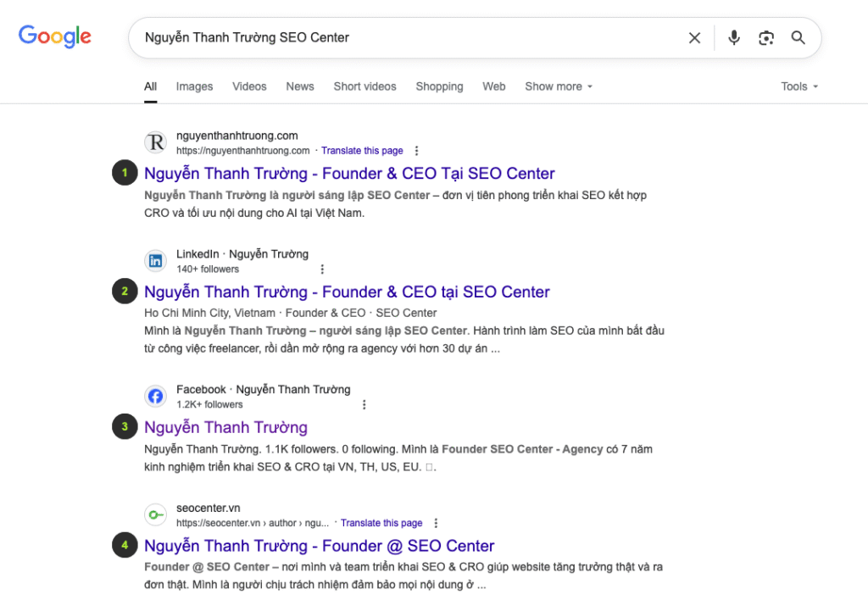
Task: Open three-dot menu for LinkedIn result
Action: (322, 269)
